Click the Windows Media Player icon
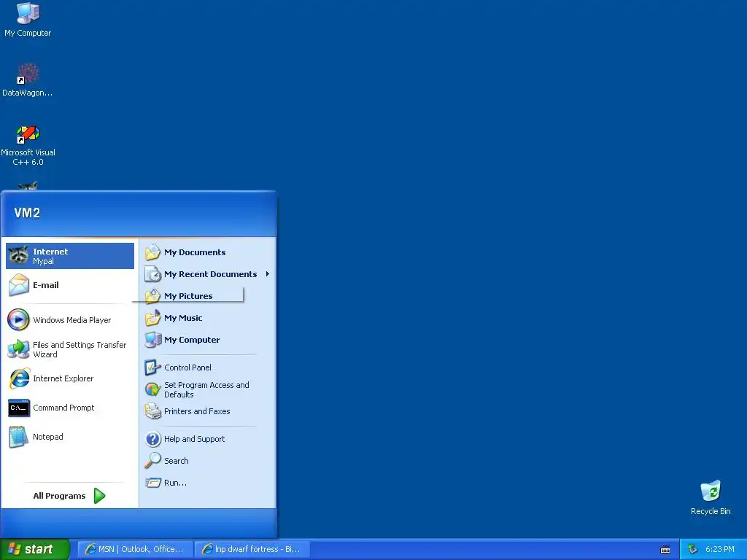 point(18,320)
